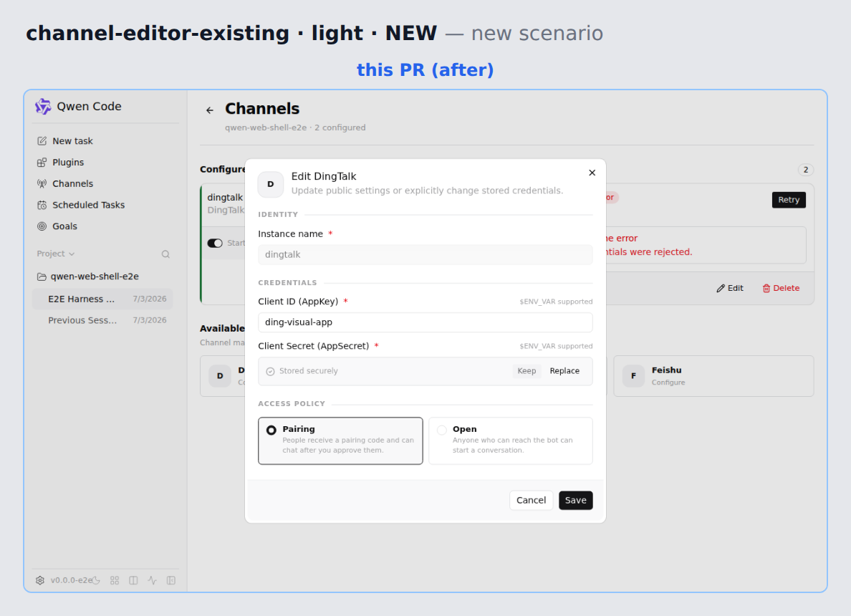Click the Instance name field
This screenshot has height=616, width=851.
click(x=425, y=254)
